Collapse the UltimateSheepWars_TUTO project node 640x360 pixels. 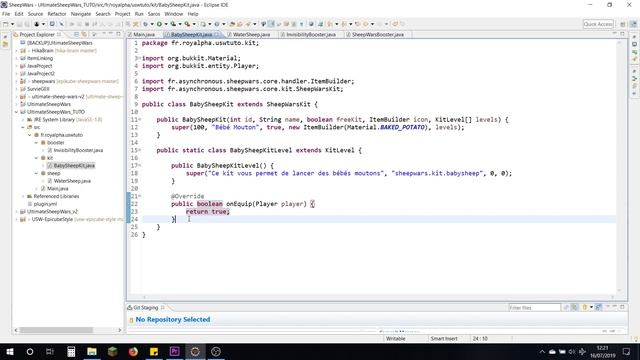(x=17, y=112)
